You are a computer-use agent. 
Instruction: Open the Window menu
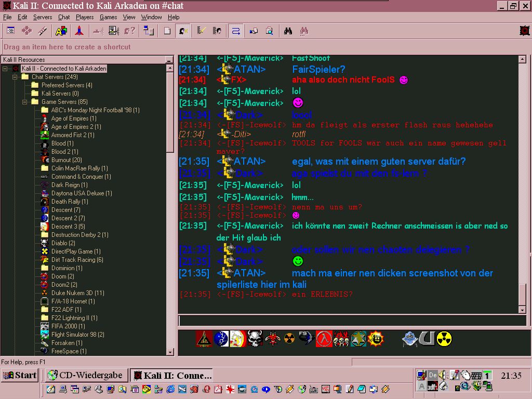coord(151,17)
